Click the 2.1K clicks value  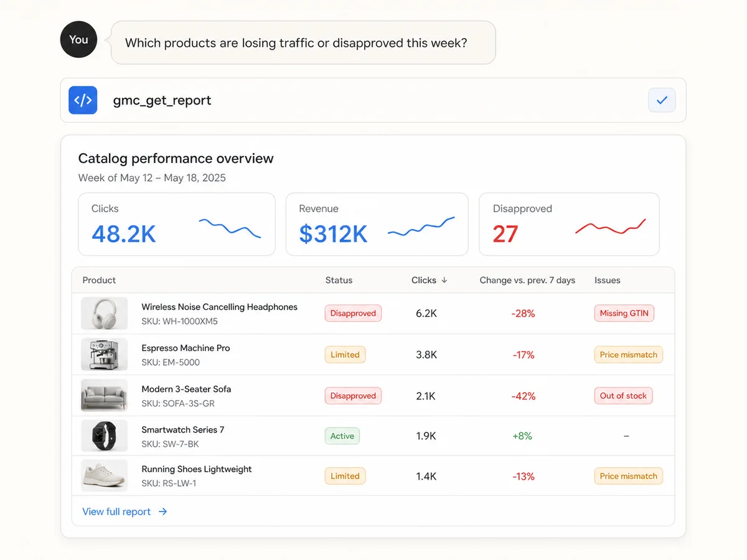[426, 396]
